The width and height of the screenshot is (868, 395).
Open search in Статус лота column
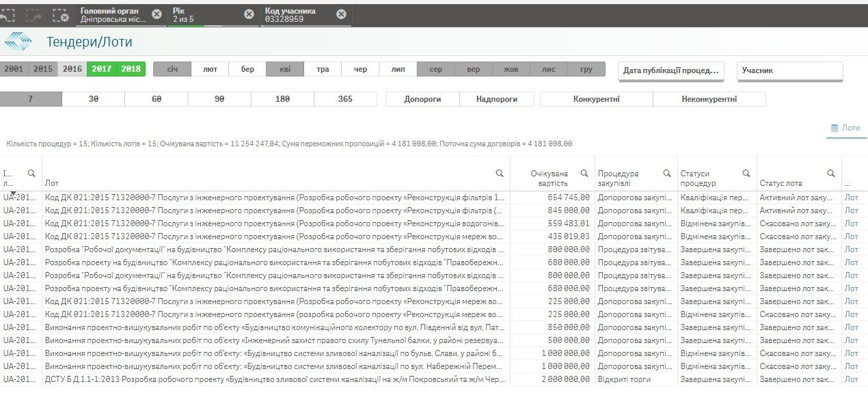pos(831,173)
